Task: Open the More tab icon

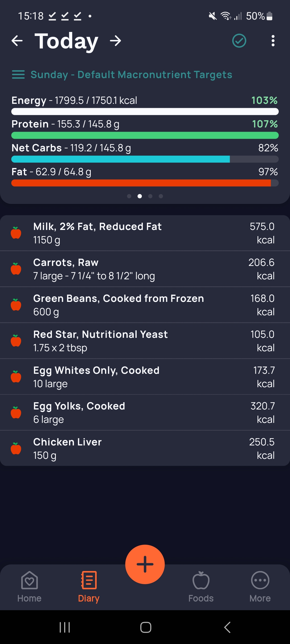Action: 260,580
